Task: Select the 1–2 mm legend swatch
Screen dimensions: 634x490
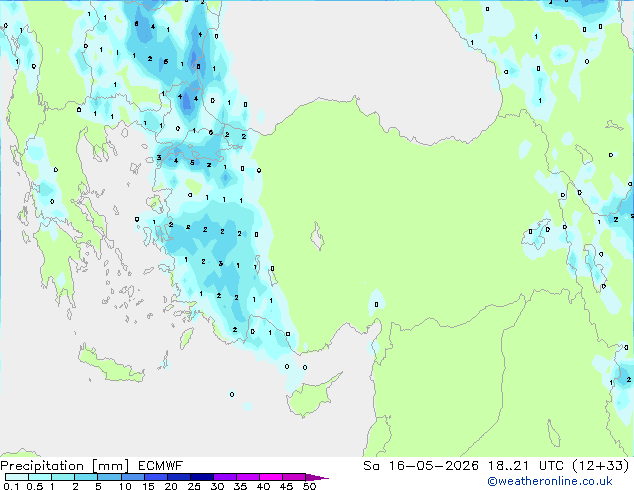Action: (x=63, y=477)
